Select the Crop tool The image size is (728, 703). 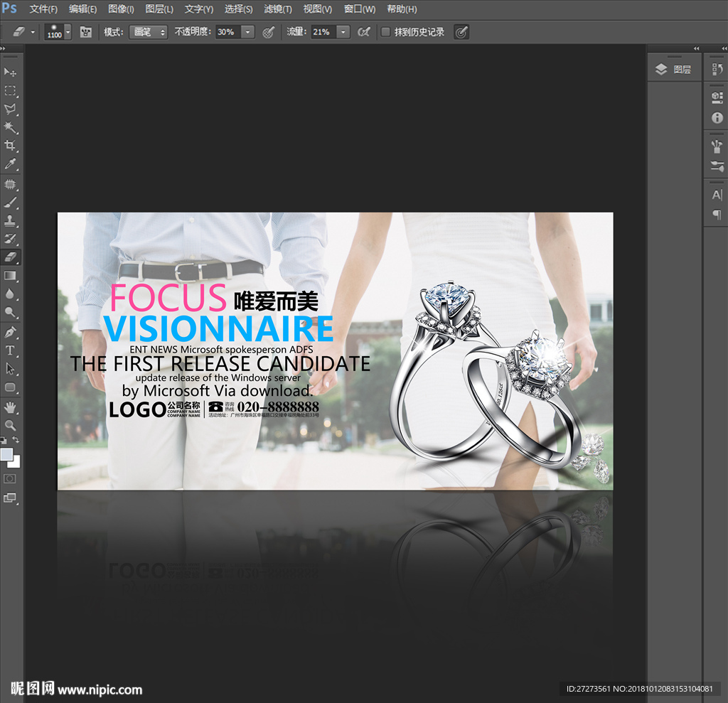[x=11, y=146]
